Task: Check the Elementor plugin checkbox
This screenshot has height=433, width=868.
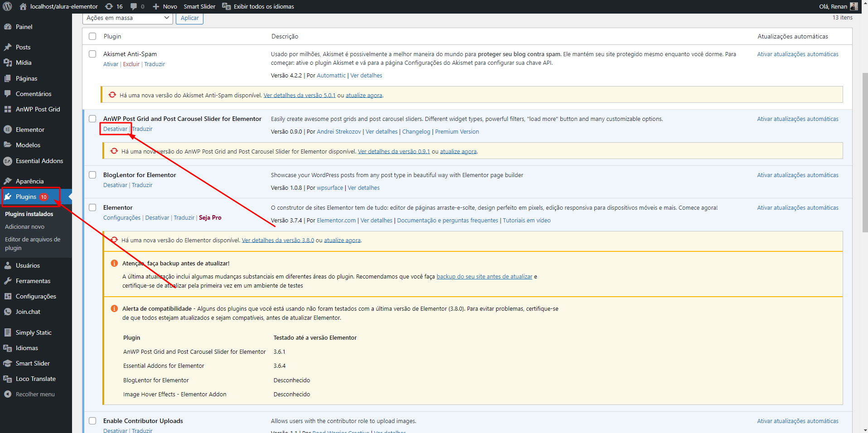Action: click(92, 207)
